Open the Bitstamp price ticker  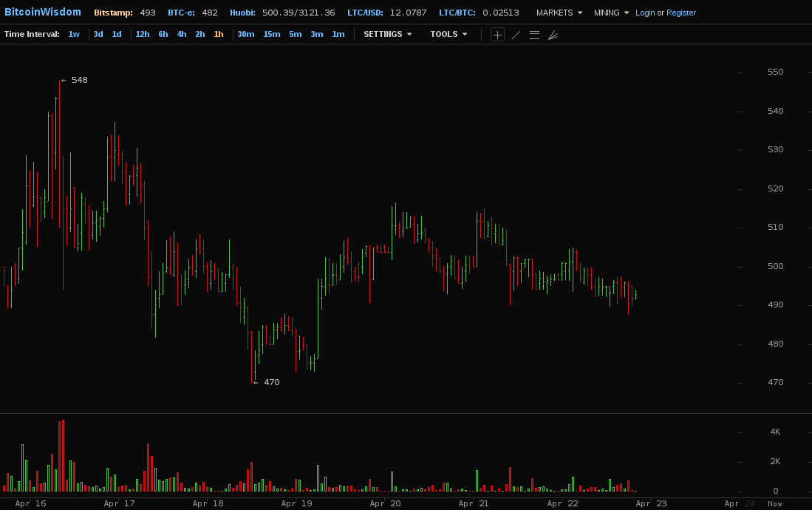pyautogui.click(x=124, y=13)
